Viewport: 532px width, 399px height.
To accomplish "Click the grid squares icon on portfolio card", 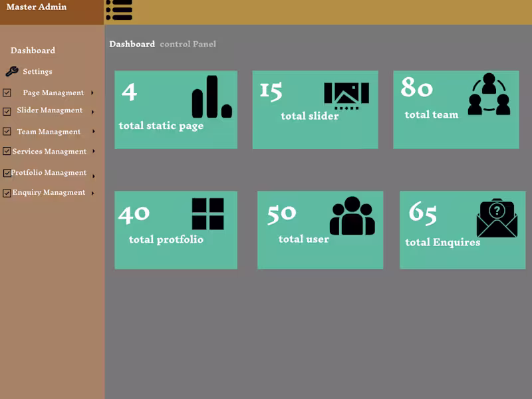I will (x=207, y=214).
